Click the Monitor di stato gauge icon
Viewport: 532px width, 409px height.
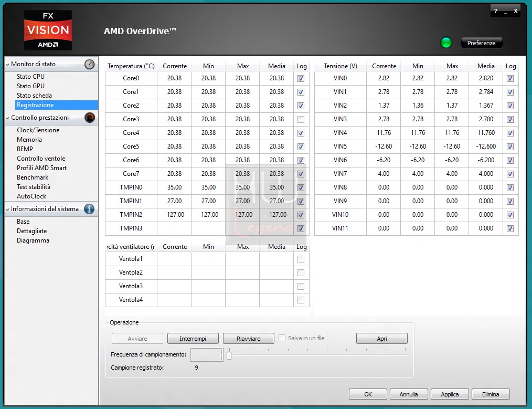coord(90,64)
